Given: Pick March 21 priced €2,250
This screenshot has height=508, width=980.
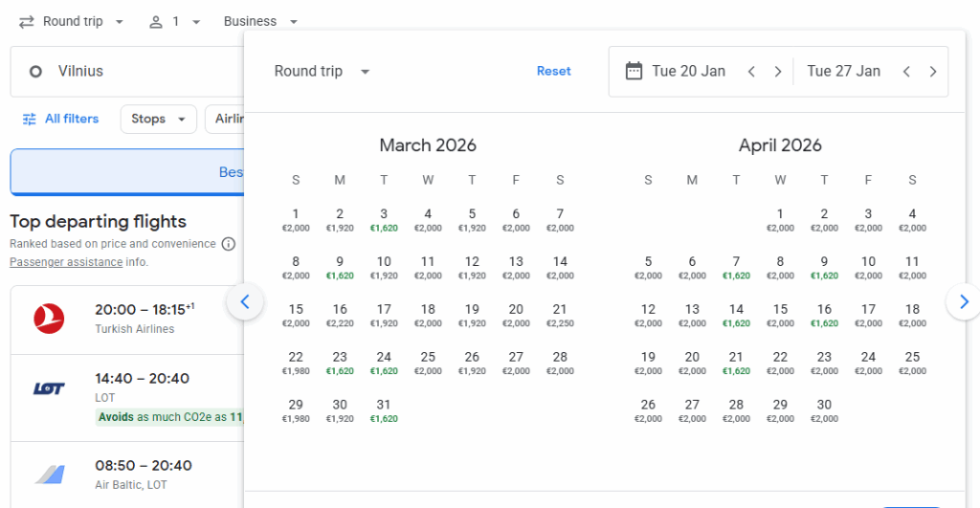Looking at the screenshot, I should point(560,315).
